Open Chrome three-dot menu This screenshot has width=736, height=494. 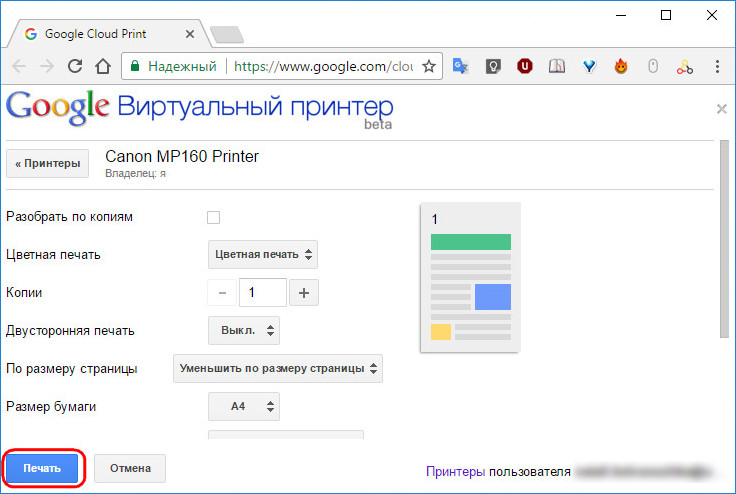click(717, 66)
